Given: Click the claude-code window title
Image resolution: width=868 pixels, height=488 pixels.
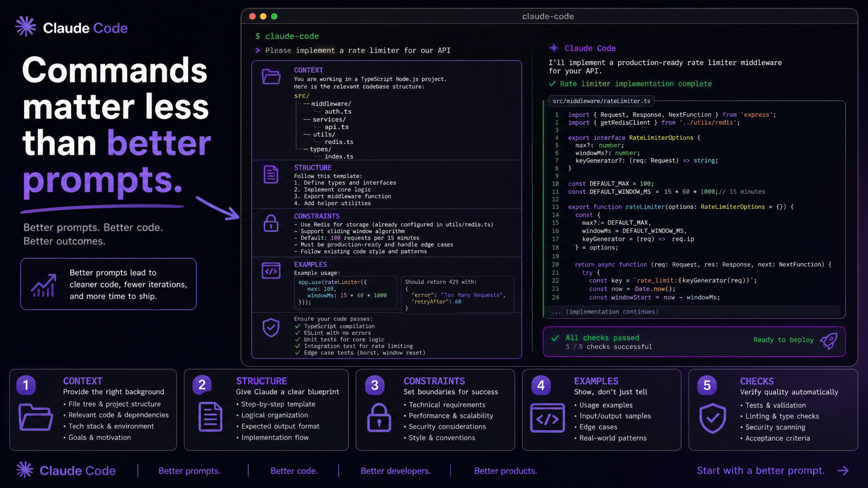Looking at the screenshot, I should tap(548, 16).
